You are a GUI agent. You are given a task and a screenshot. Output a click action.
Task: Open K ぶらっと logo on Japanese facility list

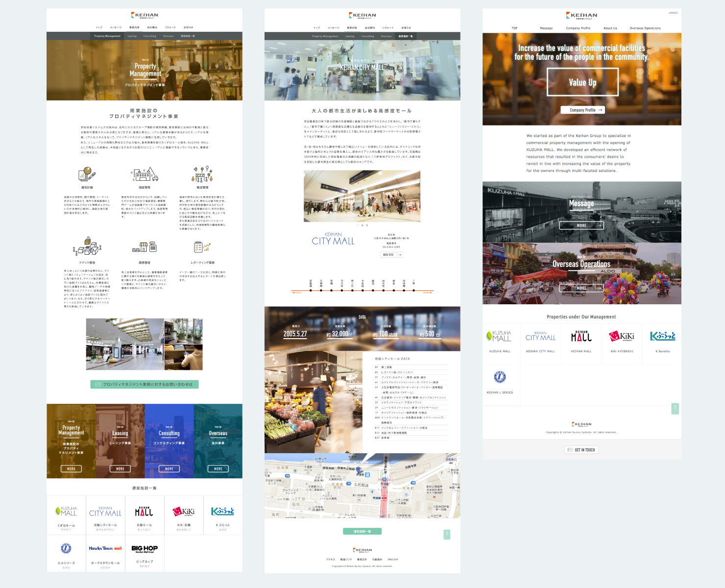(222, 512)
